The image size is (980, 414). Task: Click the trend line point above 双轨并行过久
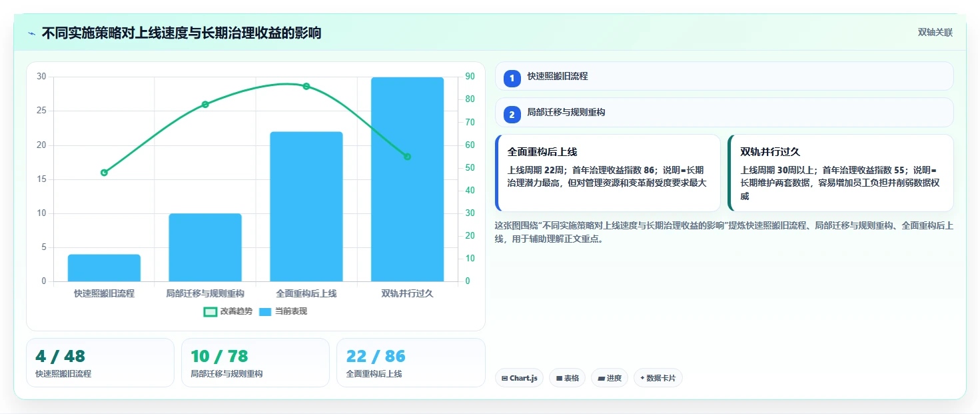coord(407,157)
